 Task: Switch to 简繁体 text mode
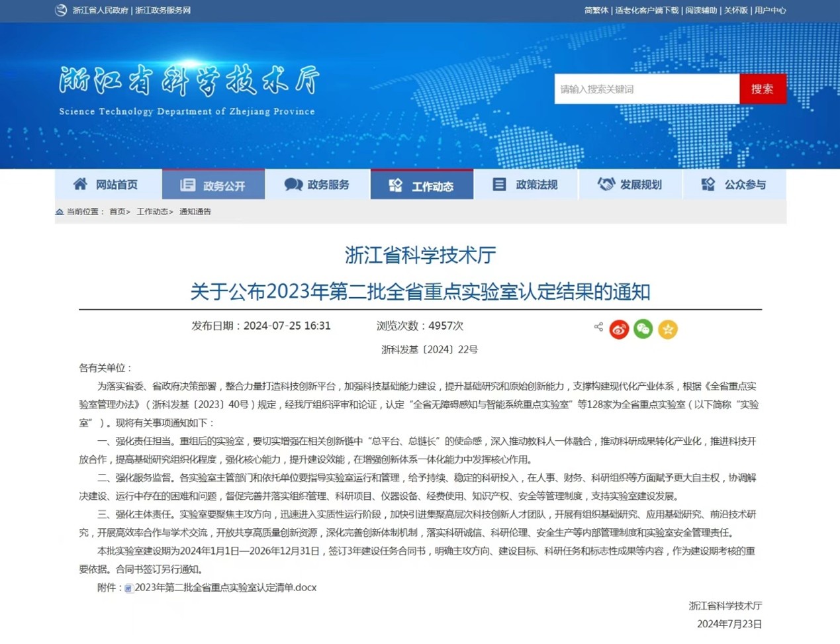coord(596,11)
